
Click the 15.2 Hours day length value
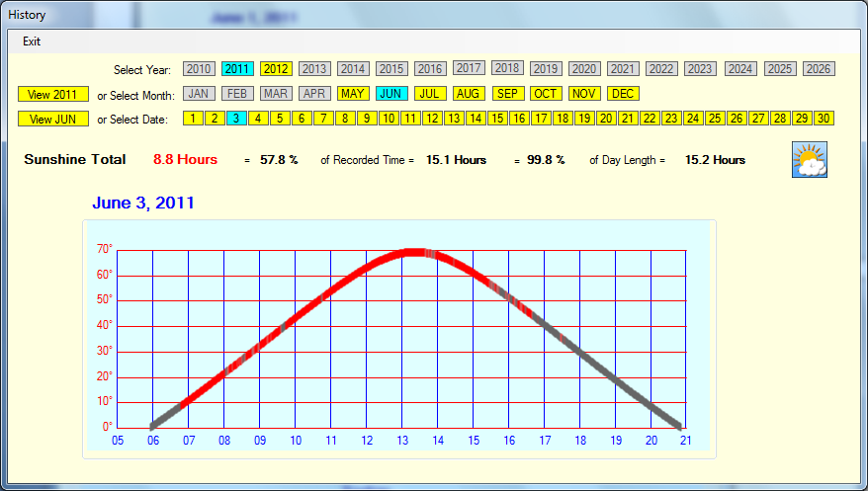tap(715, 160)
